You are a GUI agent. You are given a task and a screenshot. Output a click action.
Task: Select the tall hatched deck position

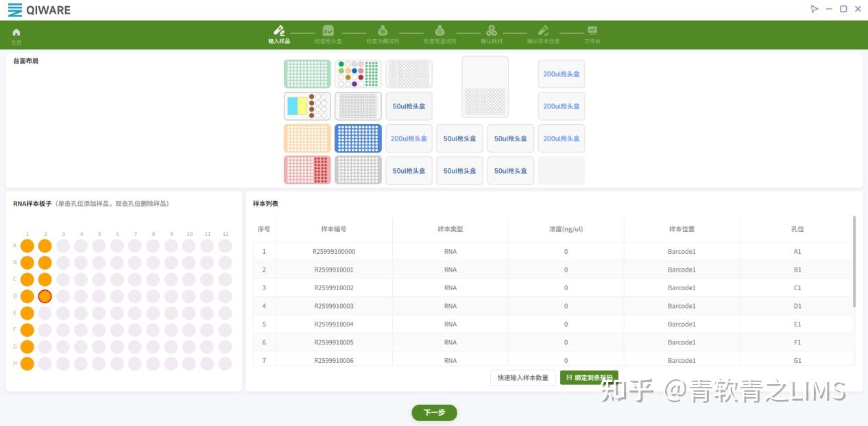(x=485, y=87)
